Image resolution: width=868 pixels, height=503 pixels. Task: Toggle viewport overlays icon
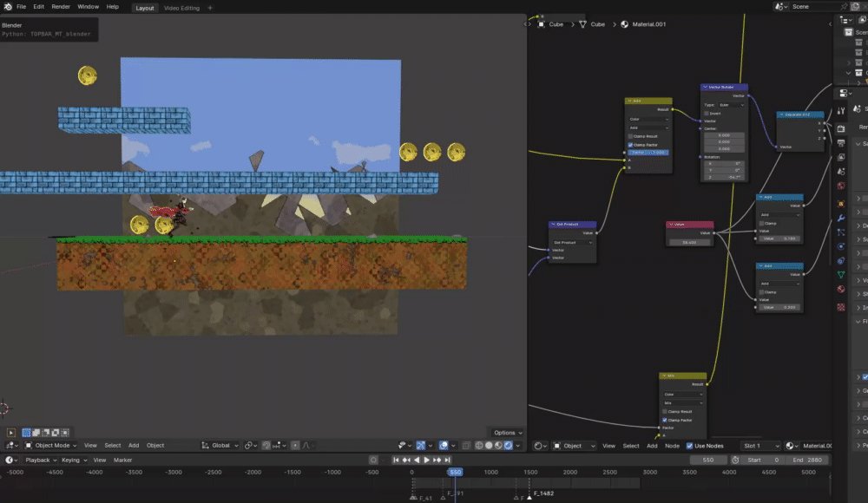(444, 446)
